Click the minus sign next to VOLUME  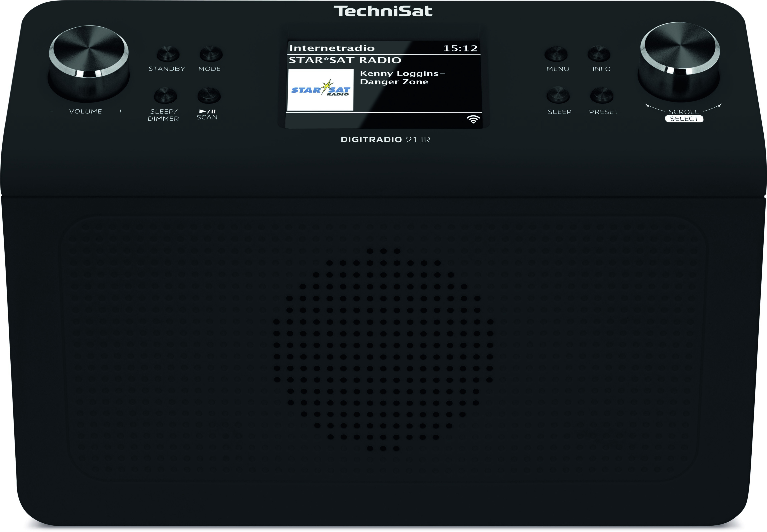tap(52, 111)
